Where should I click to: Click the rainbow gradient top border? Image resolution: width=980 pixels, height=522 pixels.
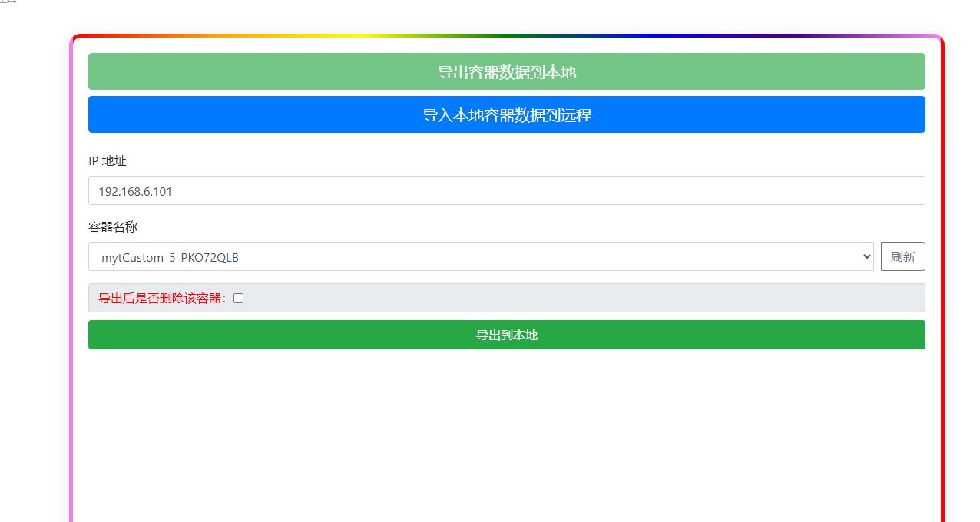click(506, 35)
